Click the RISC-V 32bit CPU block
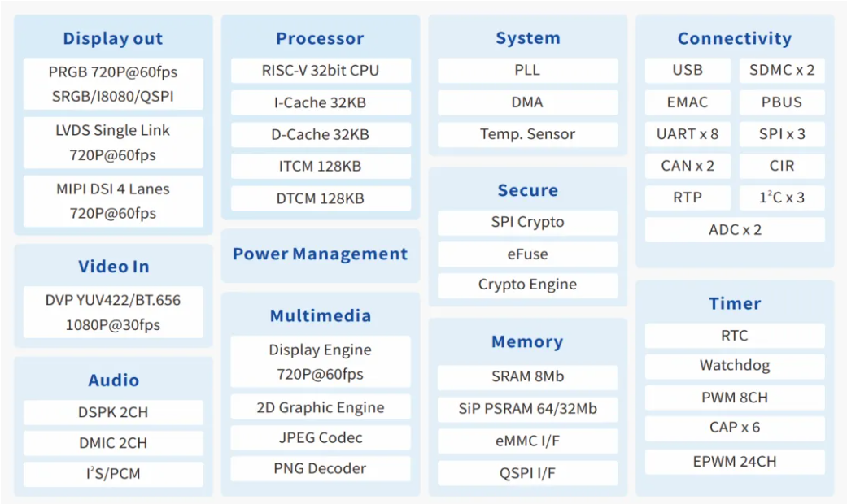This screenshot has width=847, height=504. (x=321, y=71)
